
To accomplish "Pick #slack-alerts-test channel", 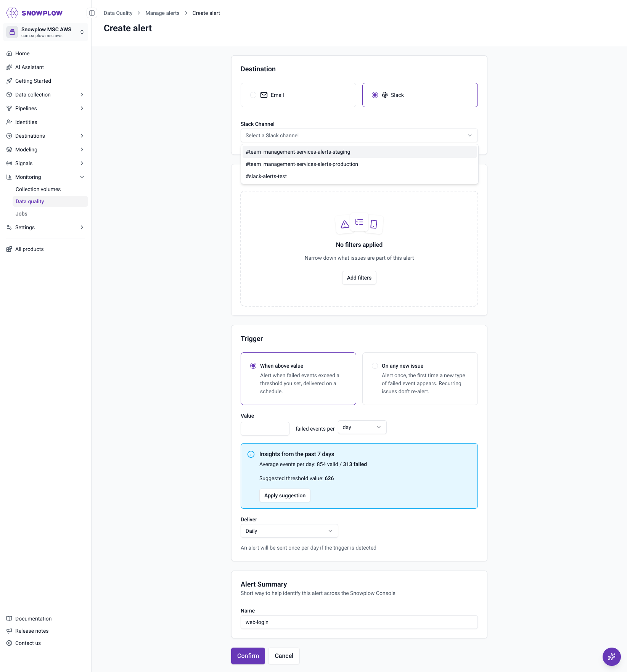I will (x=359, y=176).
